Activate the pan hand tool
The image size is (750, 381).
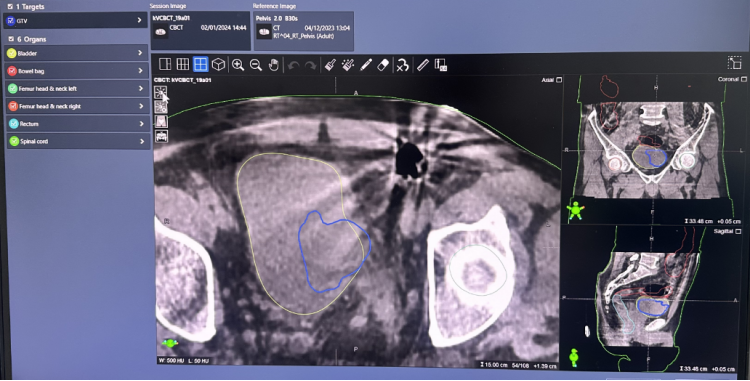[x=273, y=65]
